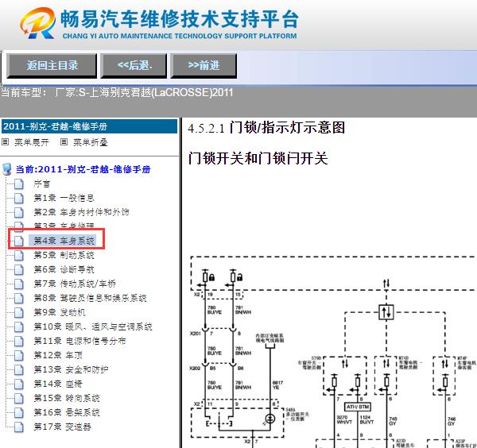Image resolution: width=477 pixels, height=448 pixels.
Task: Collapse all menus via 菜单折叠
Action: click(x=91, y=142)
